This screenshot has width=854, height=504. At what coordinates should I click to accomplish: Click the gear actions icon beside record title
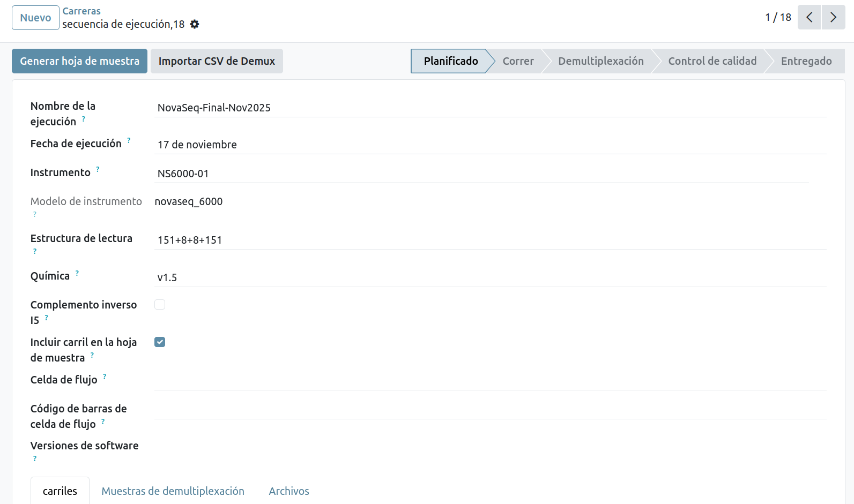pyautogui.click(x=195, y=24)
